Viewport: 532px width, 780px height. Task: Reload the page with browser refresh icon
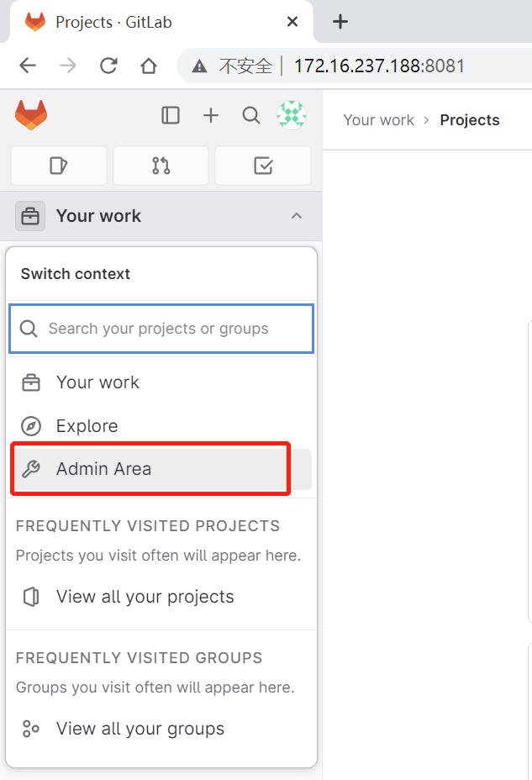[x=108, y=66]
